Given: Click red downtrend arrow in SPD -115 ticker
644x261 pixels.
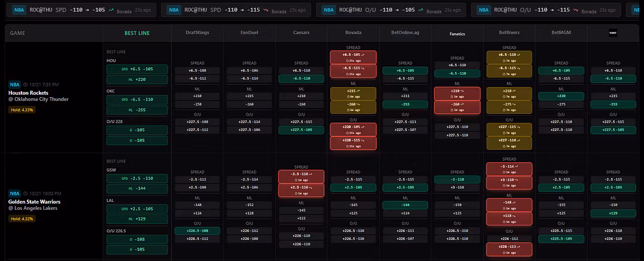Looking at the screenshot, I should pyautogui.click(x=265, y=11).
